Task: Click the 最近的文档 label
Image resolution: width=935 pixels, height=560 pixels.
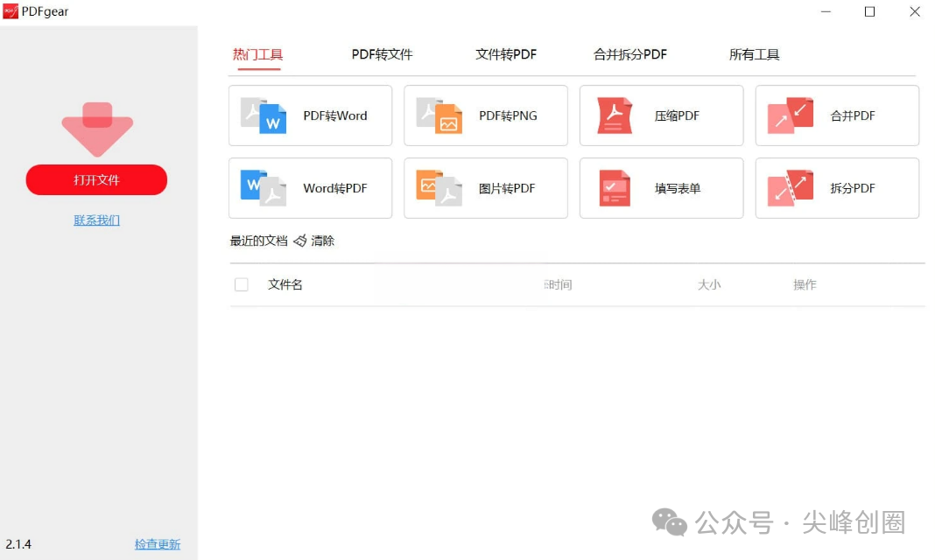Action: coord(259,241)
